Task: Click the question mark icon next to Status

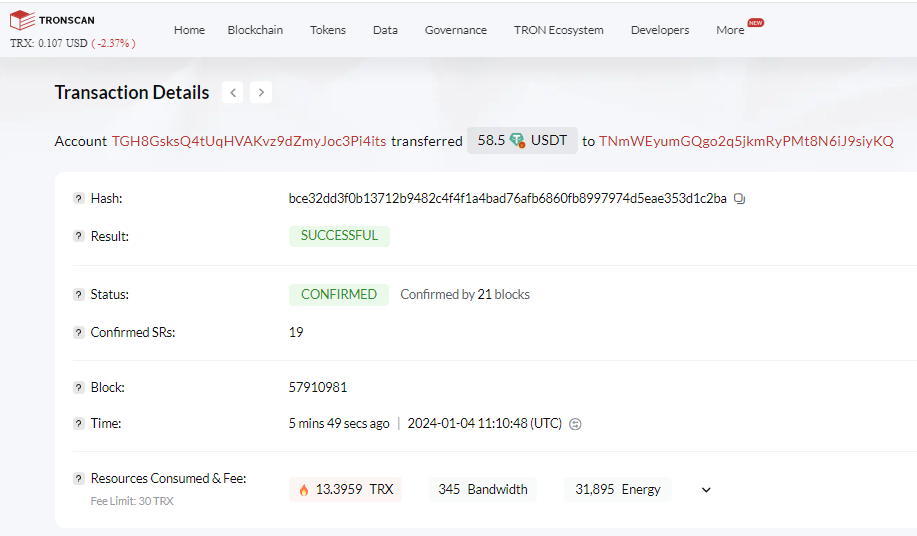Action: point(78,294)
